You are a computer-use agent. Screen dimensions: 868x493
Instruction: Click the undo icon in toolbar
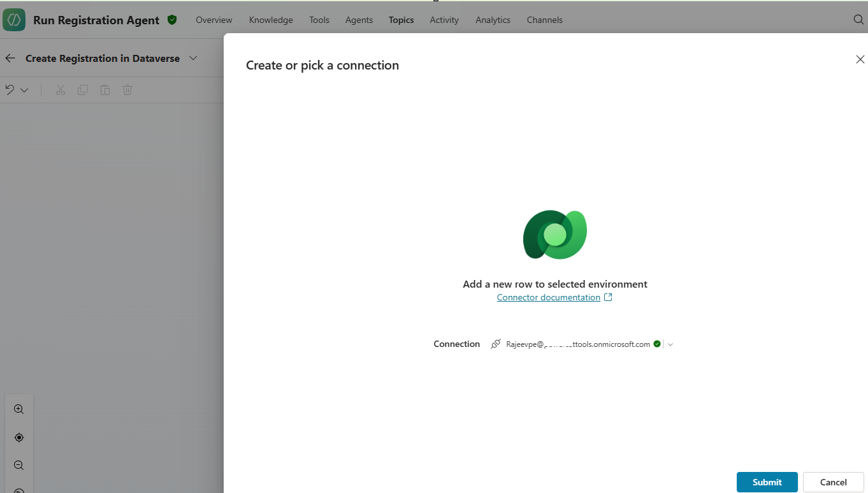pyautogui.click(x=10, y=90)
